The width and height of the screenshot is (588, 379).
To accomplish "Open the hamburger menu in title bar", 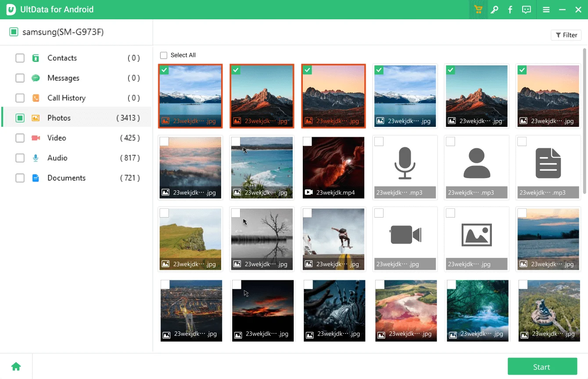I will tap(546, 10).
